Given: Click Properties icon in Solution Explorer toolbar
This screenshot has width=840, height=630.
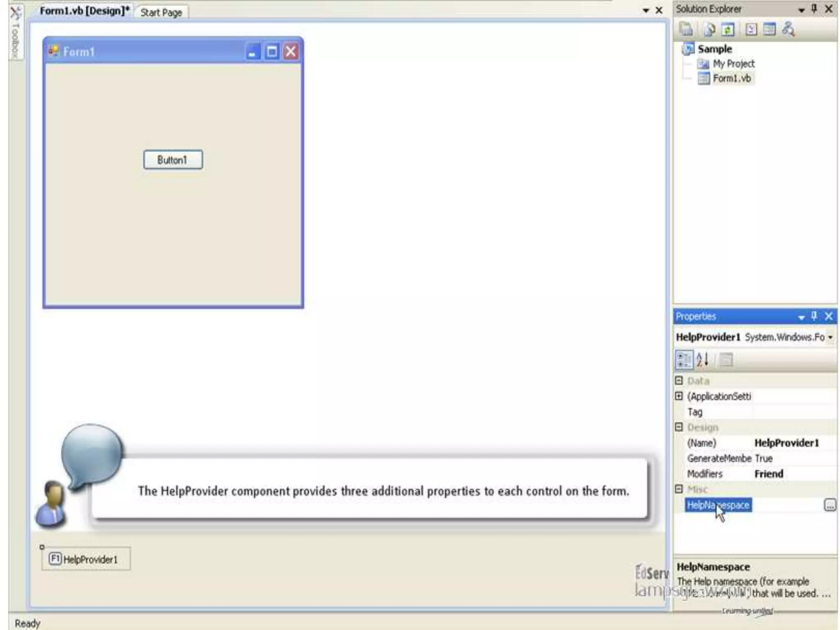Looking at the screenshot, I should pos(686,29).
